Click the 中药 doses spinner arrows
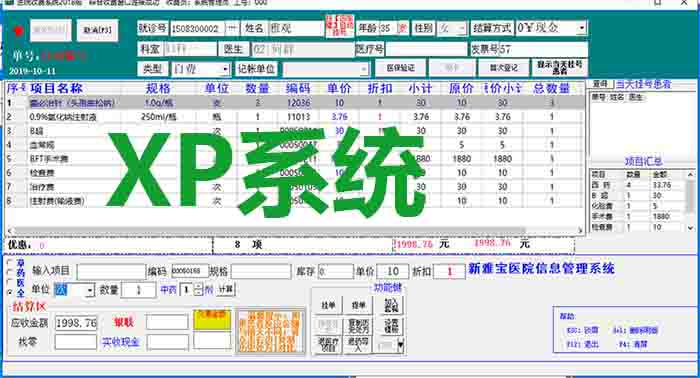 (x=199, y=290)
